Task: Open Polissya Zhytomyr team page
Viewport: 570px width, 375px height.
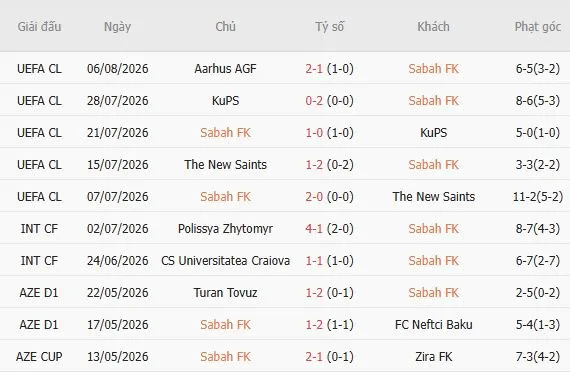Action: point(225,229)
